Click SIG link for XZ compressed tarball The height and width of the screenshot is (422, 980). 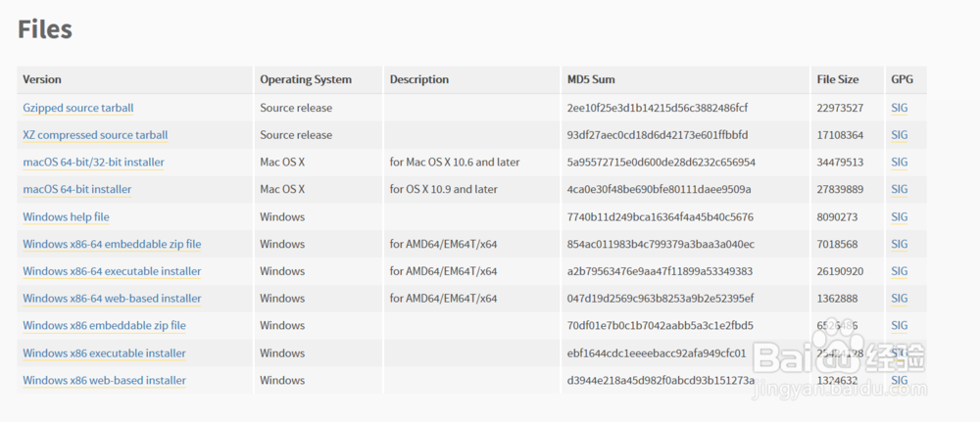[900, 135]
